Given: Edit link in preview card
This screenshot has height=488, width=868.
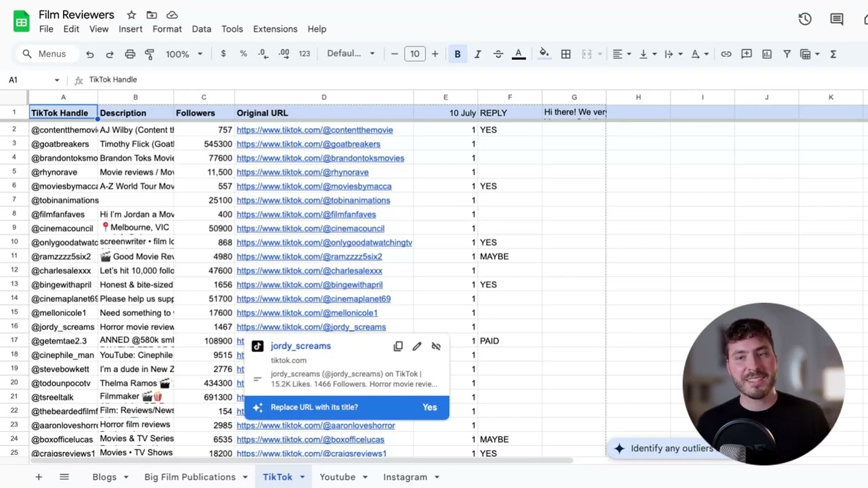Looking at the screenshot, I should pyautogui.click(x=417, y=346).
